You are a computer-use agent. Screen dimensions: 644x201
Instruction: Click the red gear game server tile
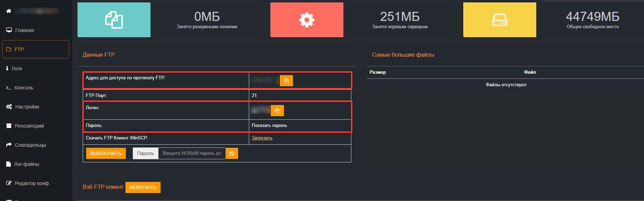click(307, 20)
